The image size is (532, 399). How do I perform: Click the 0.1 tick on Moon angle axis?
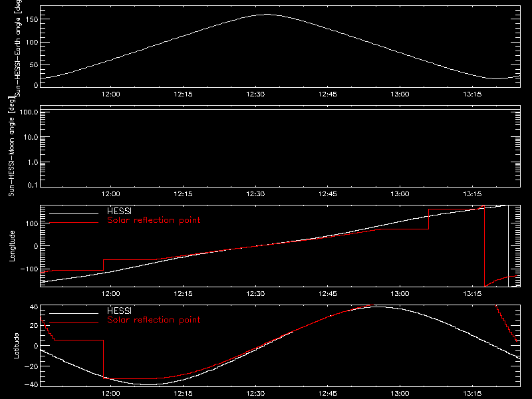[33, 185]
